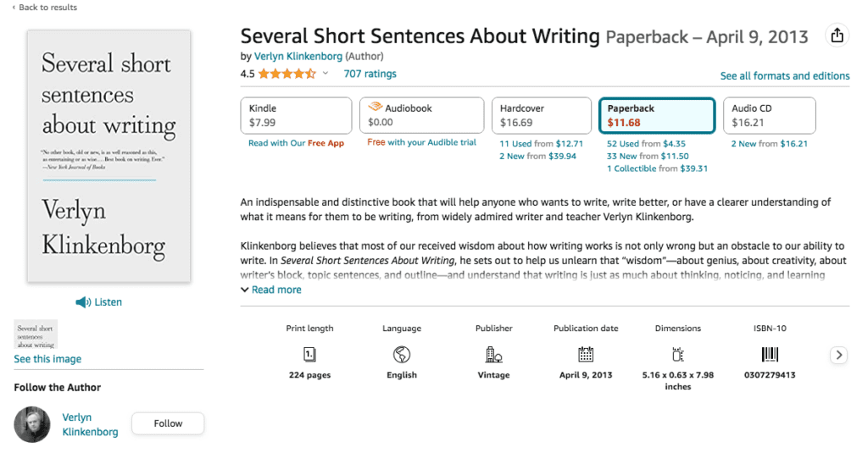Open the 707 ratings link
The width and height of the screenshot is (868, 453).
(x=370, y=74)
